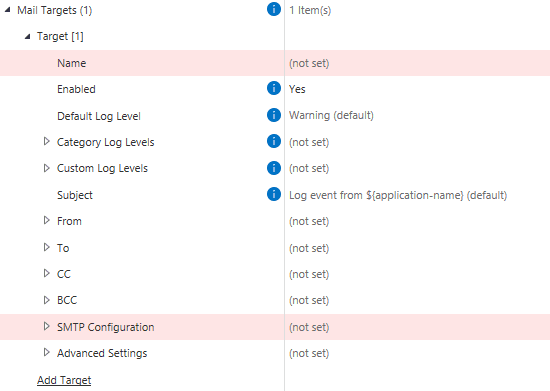Expand the From section arrow
Screen dimensions: 550x391
click(x=46, y=221)
